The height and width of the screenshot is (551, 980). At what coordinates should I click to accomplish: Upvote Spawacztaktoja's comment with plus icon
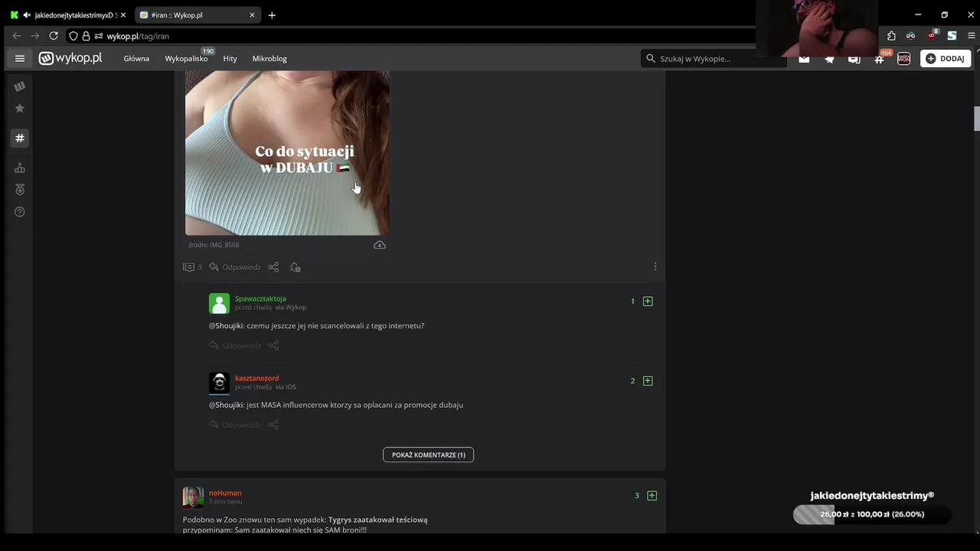point(648,302)
